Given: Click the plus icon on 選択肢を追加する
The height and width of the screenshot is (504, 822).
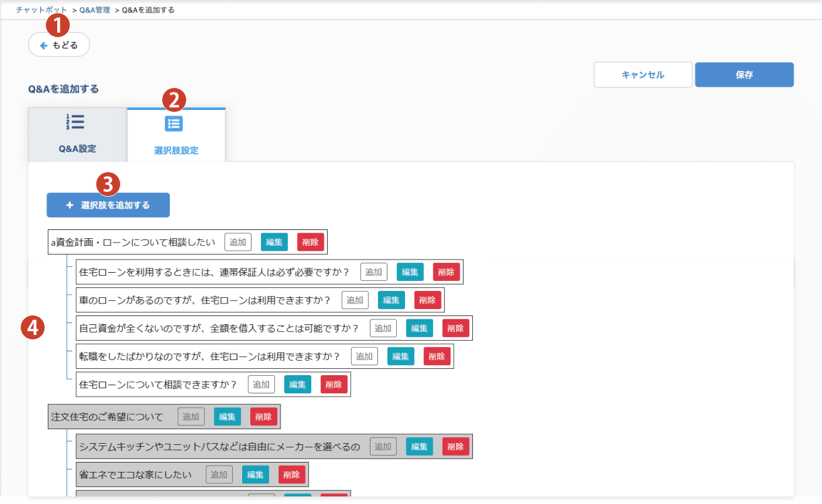Looking at the screenshot, I should (70, 205).
